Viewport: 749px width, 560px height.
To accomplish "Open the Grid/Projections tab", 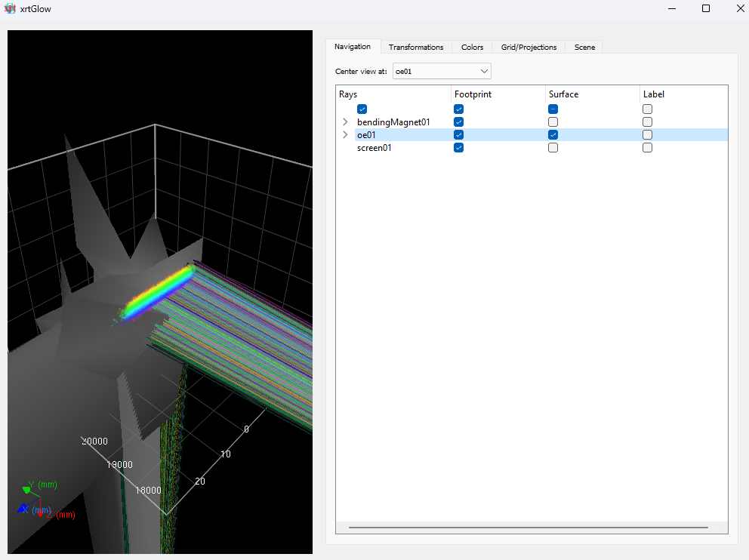I will [x=528, y=47].
